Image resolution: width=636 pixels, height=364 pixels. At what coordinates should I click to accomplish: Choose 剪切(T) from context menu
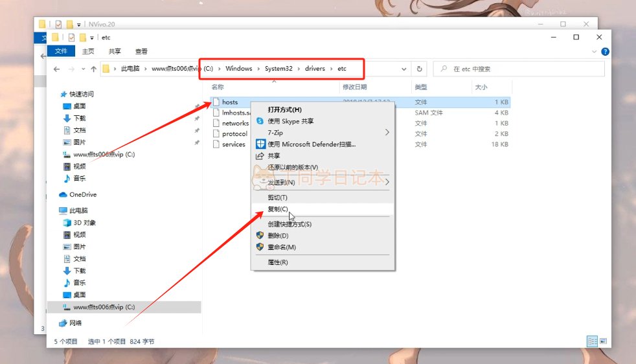323,197
